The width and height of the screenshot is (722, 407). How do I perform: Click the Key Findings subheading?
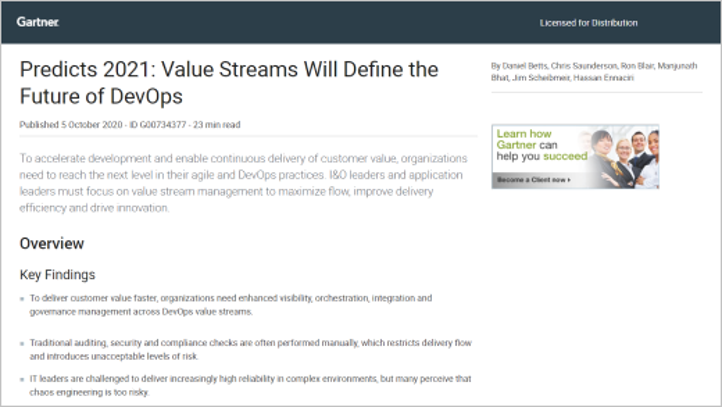(x=58, y=274)
